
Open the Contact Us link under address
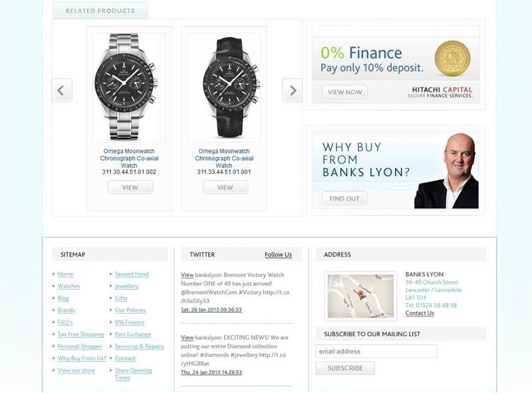[420, 313]
